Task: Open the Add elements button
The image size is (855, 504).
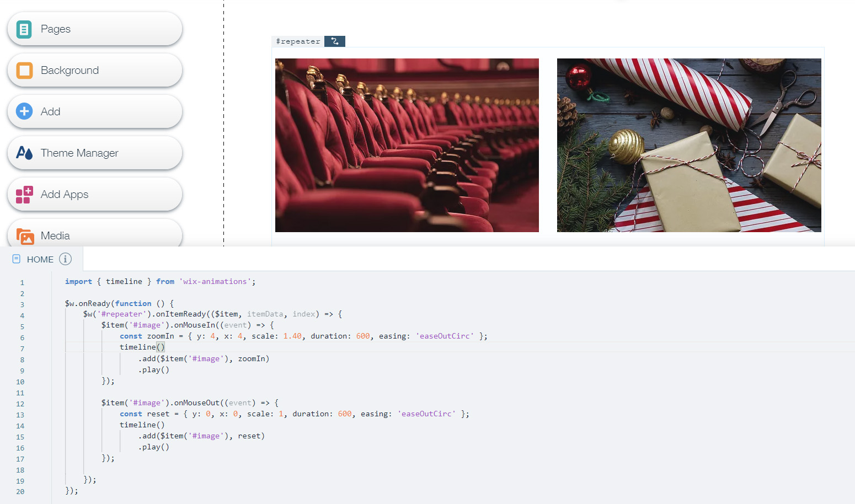Action: click(x=94, y=111)
